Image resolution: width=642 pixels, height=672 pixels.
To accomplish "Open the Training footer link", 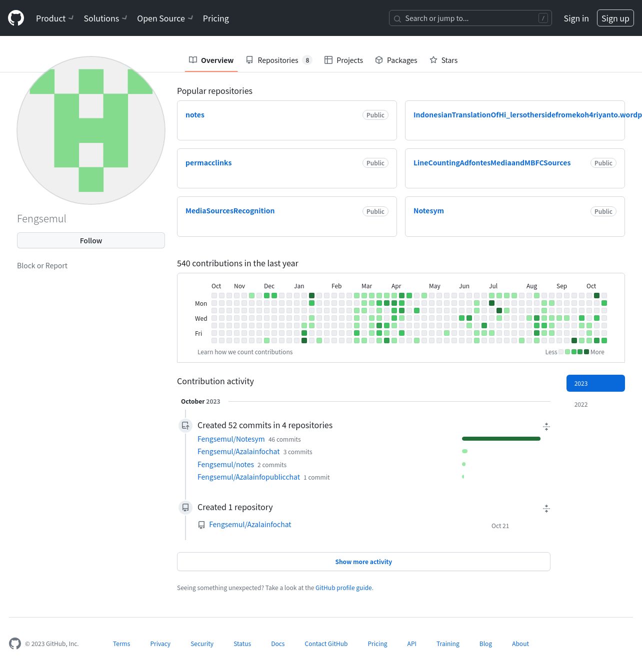I will click(x=448, y=644).
